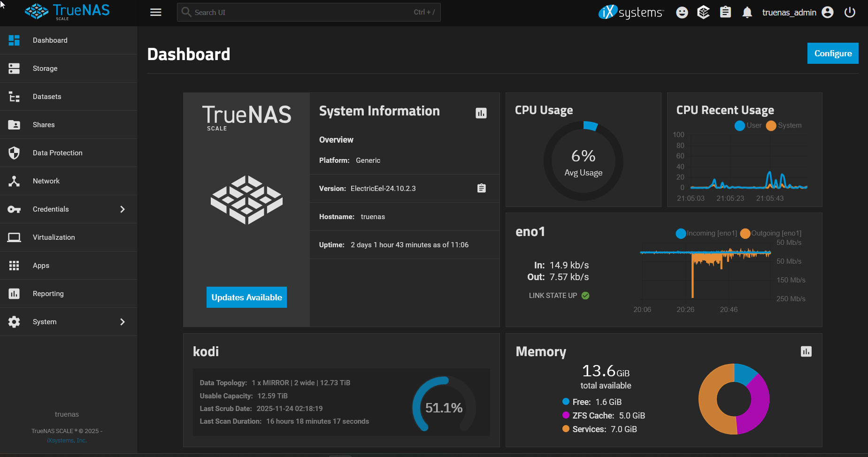This screenshot has width=868, height=457.
Task: Copy version using clipboard icon
Action: pos(481,188)
